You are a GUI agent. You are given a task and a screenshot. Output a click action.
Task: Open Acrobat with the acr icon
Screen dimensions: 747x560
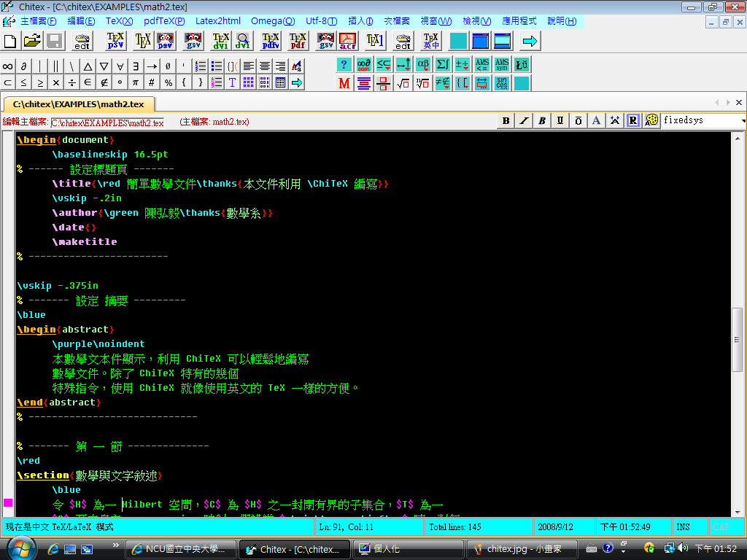pyautogui.click(x=348, y=41)
